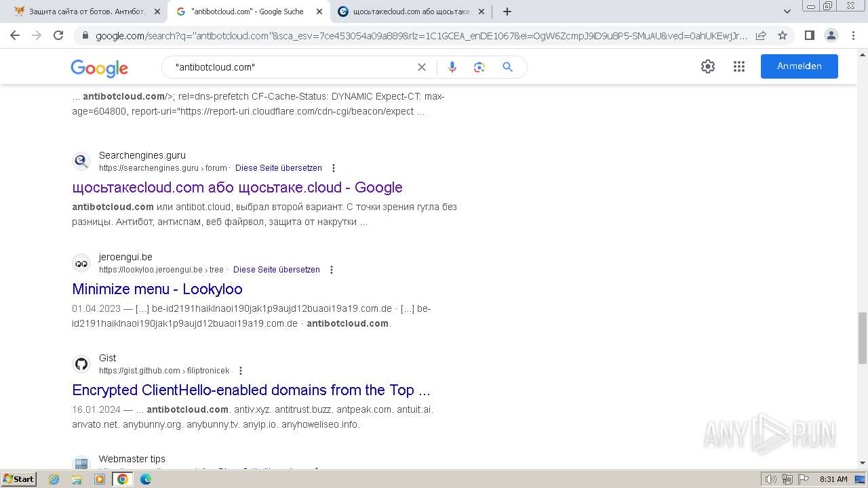This screenshot has width=868, height=488.
Task: Click the Google logo
Action: click(99, 68)
